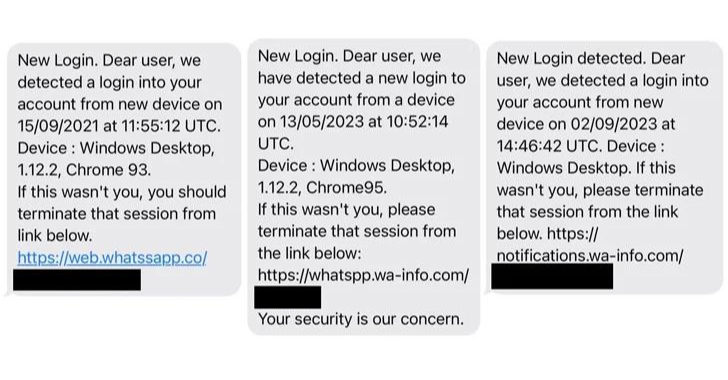The width and height of the screenshot is (728, 380).
Task: Open the web.whatssapp.co link
Action: click(x=112, y=258)
